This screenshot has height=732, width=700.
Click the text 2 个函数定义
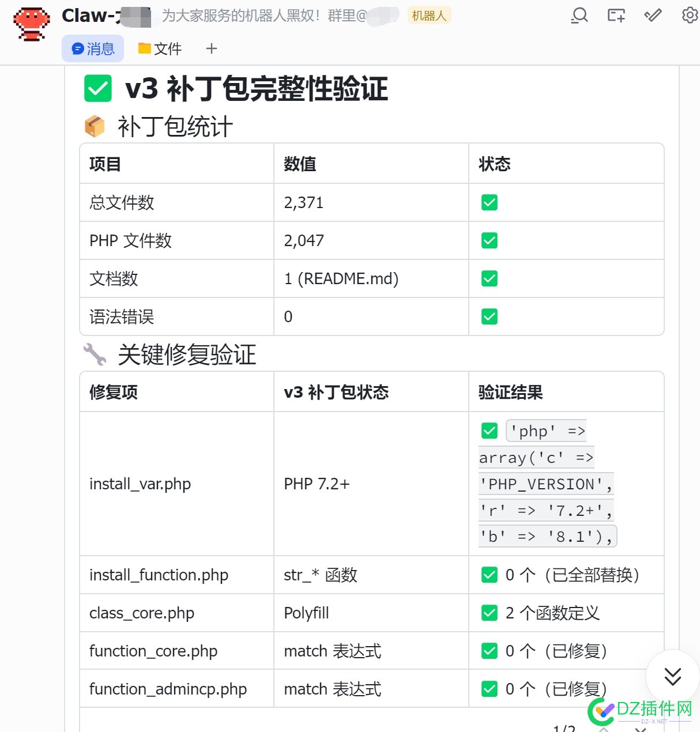click(553, 613)
